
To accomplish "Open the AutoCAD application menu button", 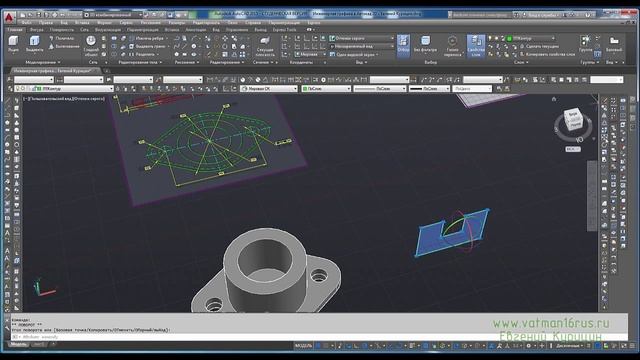I will 9,17.
